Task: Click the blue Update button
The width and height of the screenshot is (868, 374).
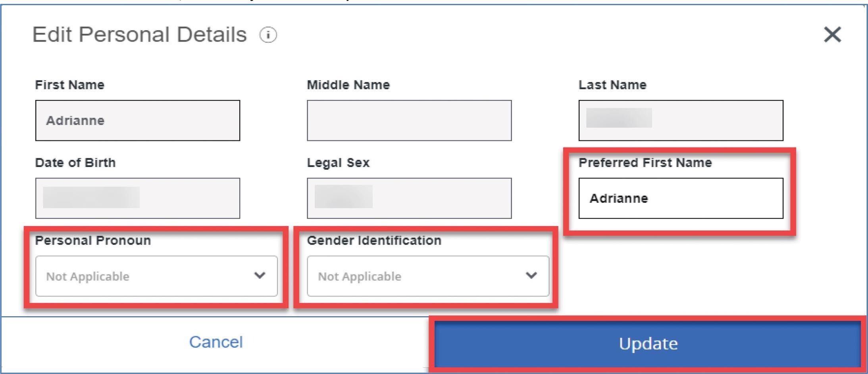Action: point(648,343)
